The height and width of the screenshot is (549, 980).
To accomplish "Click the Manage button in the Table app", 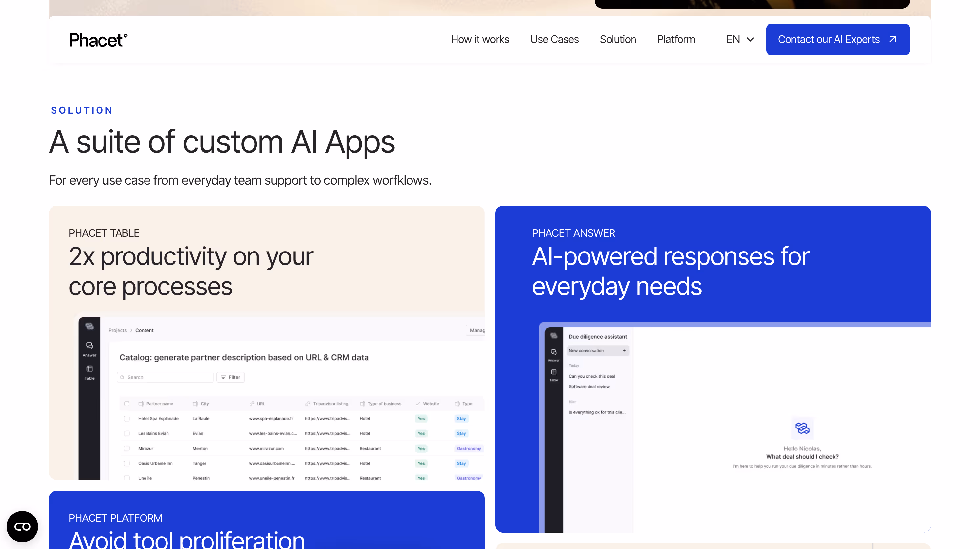I will pyautogui.click(x=476, y=330).
